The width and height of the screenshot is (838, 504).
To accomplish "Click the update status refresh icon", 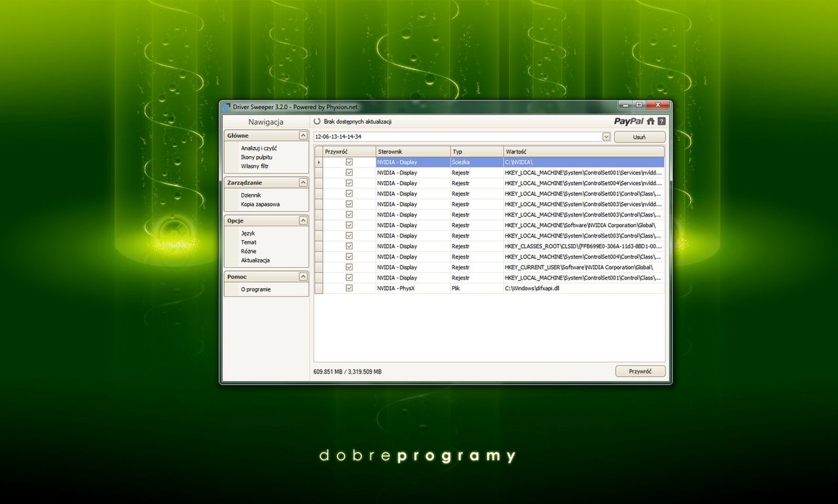I will point(317,121).
